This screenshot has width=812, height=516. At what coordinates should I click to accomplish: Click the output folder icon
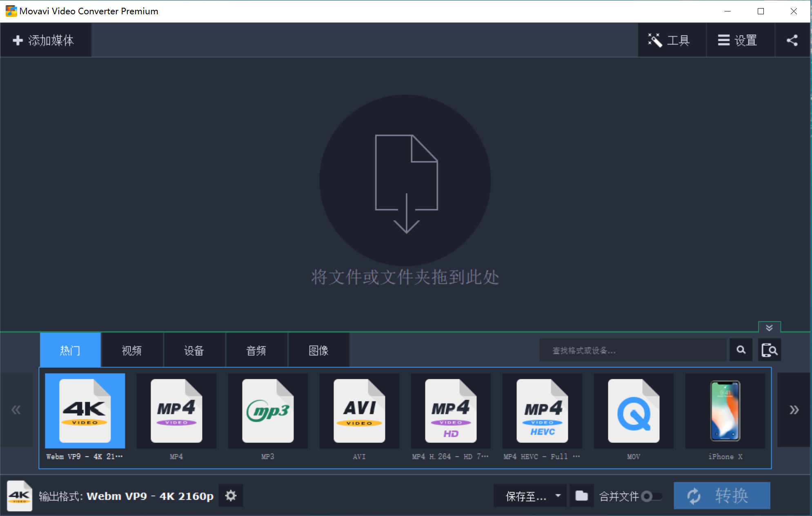(581, 496)
